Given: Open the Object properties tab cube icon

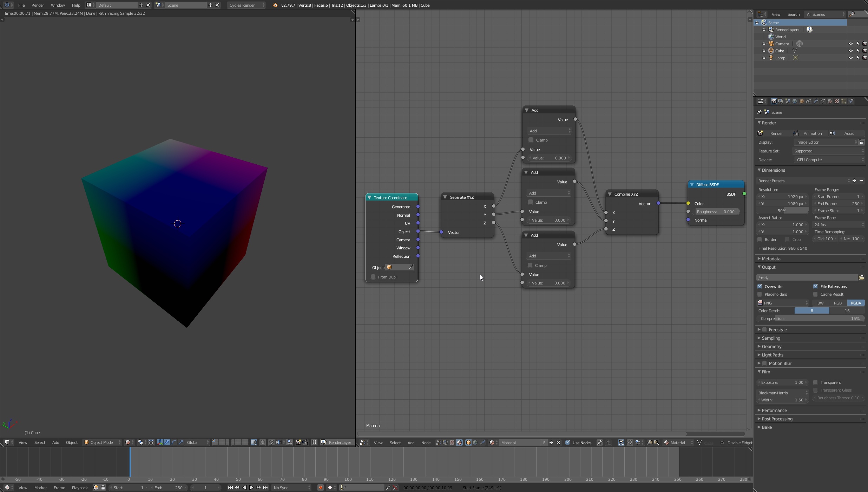Looking at the screenshot, I should click(802, 101).
